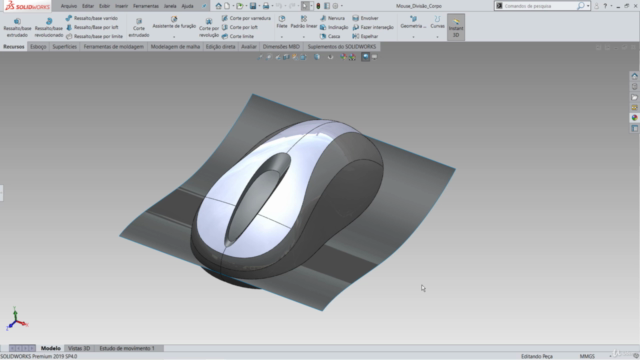This screenshot has height=360, width=640.
Task: Open the Arquivo menu
Action: (69, 6)
